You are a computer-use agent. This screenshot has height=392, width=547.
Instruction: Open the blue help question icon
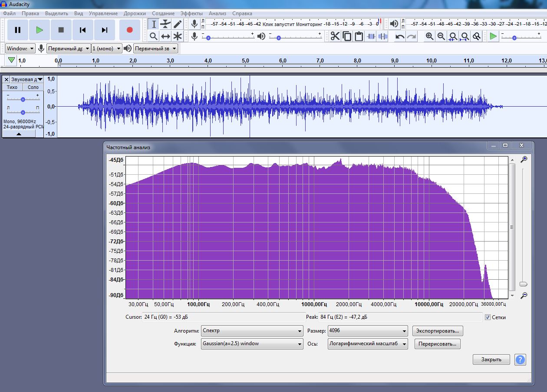(520, 359)
